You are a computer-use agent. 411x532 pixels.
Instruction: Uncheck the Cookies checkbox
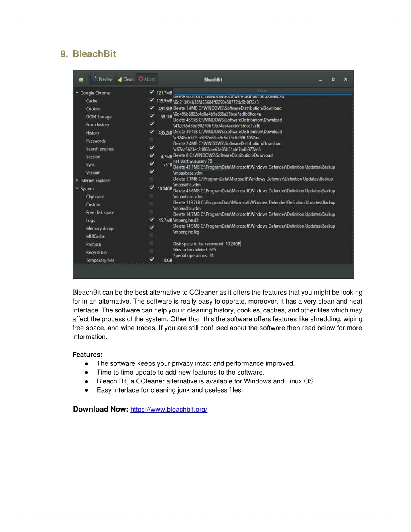(x=152, y=108)
